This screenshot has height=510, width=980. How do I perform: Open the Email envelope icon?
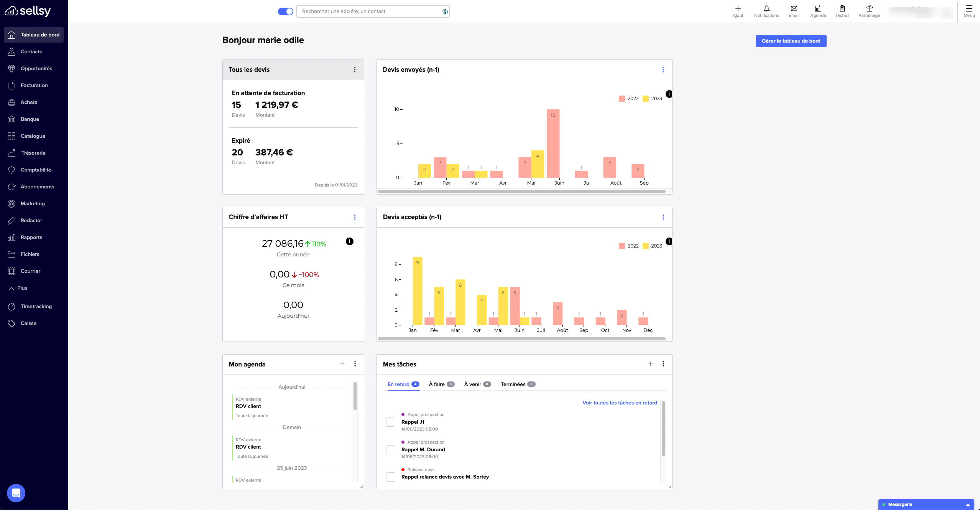(x=794, y=9)
